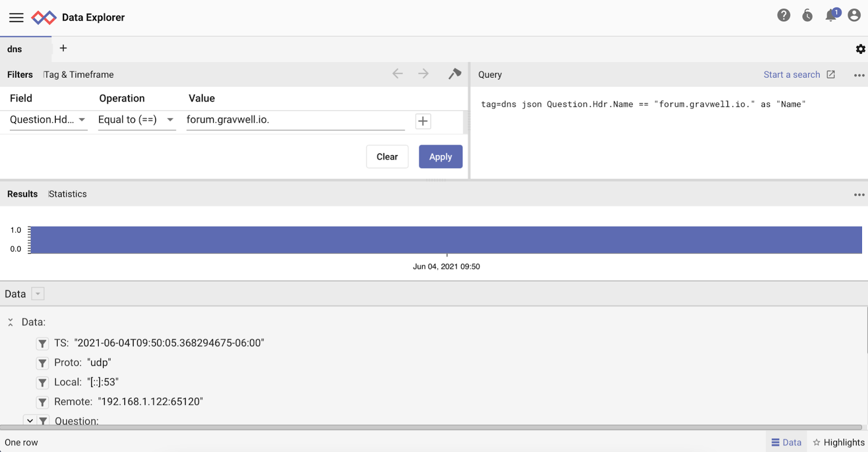Open the Data renderer dropdown
This screenshot has height=452, width=868.
38,294
